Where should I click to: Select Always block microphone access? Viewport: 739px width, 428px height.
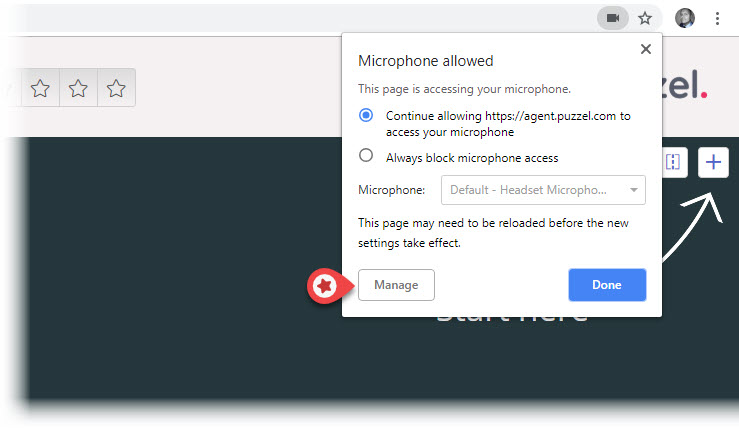tap(366, 156)
